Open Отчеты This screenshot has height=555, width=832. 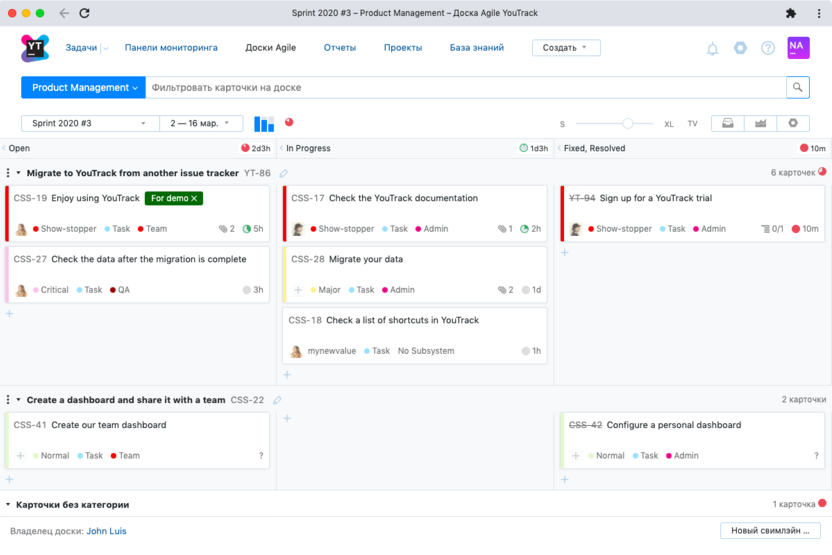click(340, 48)
